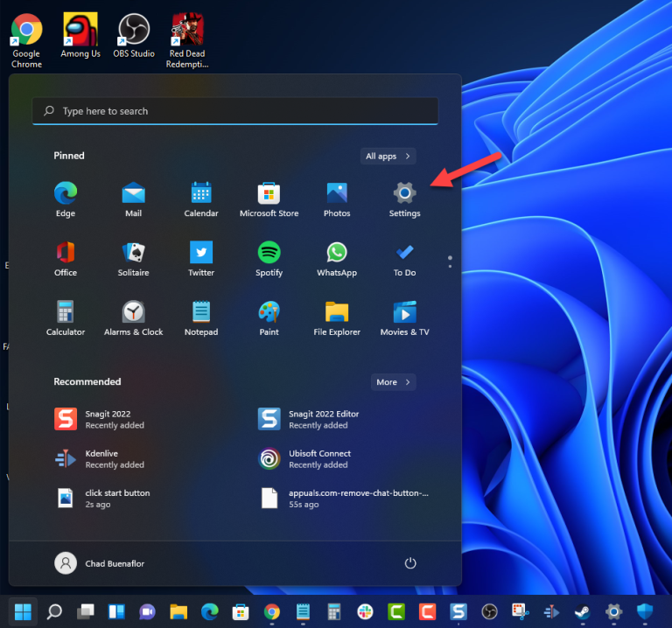Open green Camtasia icon on taskbar
This screenshot has height=628, width=672.
(x=396, y=611)
